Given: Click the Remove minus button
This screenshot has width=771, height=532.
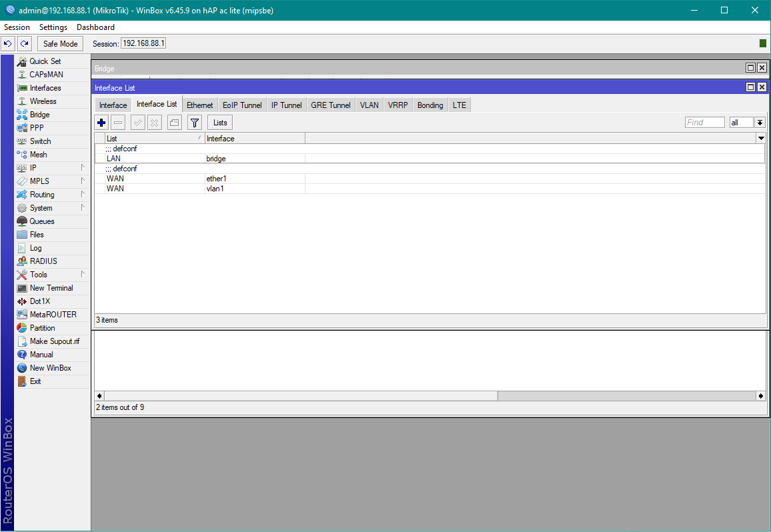Looking at the screenshot, I should pyautogui.click(x=118, y=123).
